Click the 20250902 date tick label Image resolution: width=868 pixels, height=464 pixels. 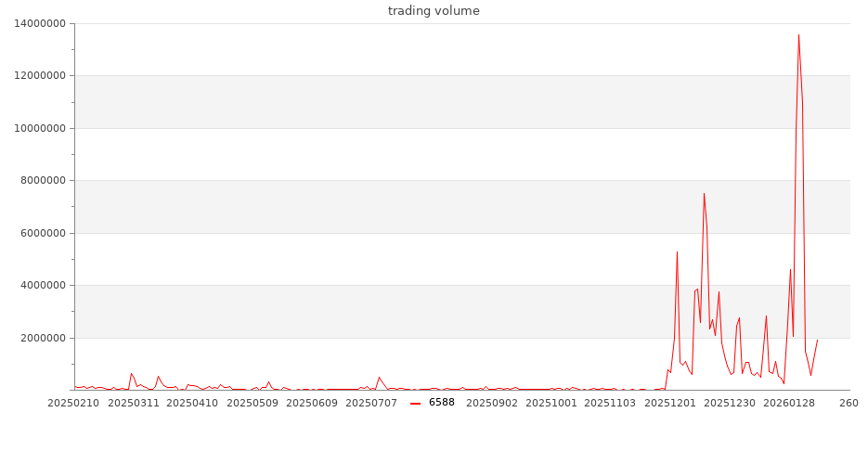(x=492, y=403)
